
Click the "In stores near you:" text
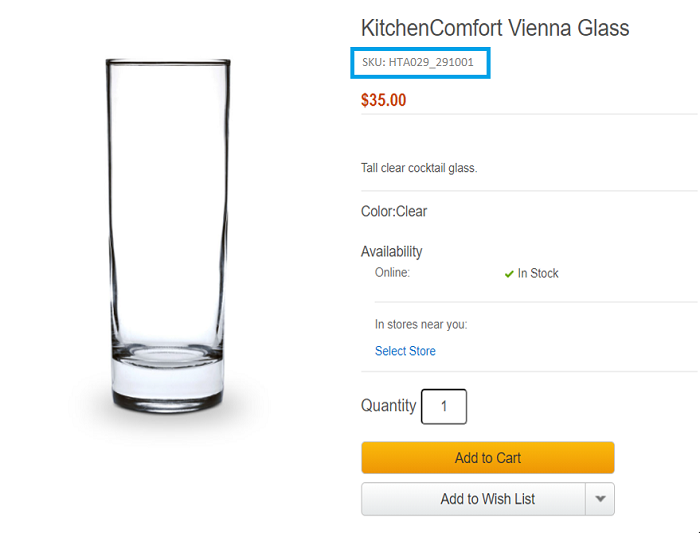421,324
